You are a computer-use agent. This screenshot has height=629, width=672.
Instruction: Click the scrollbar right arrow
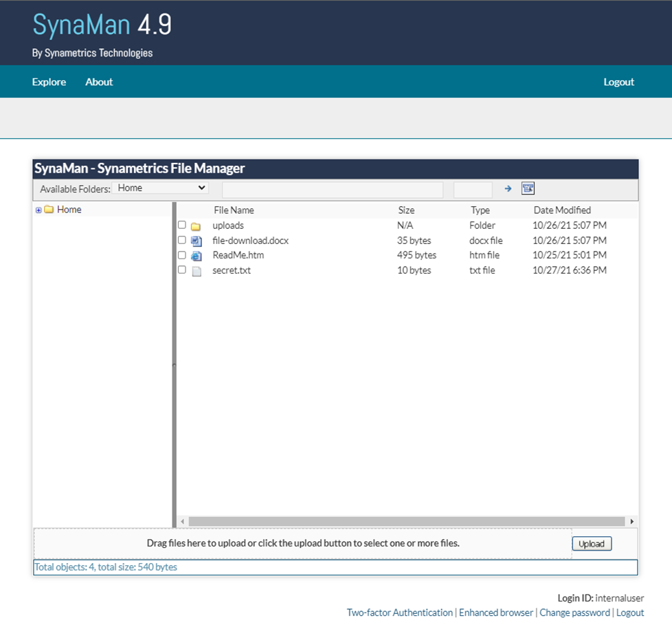(x=631, y=521)
